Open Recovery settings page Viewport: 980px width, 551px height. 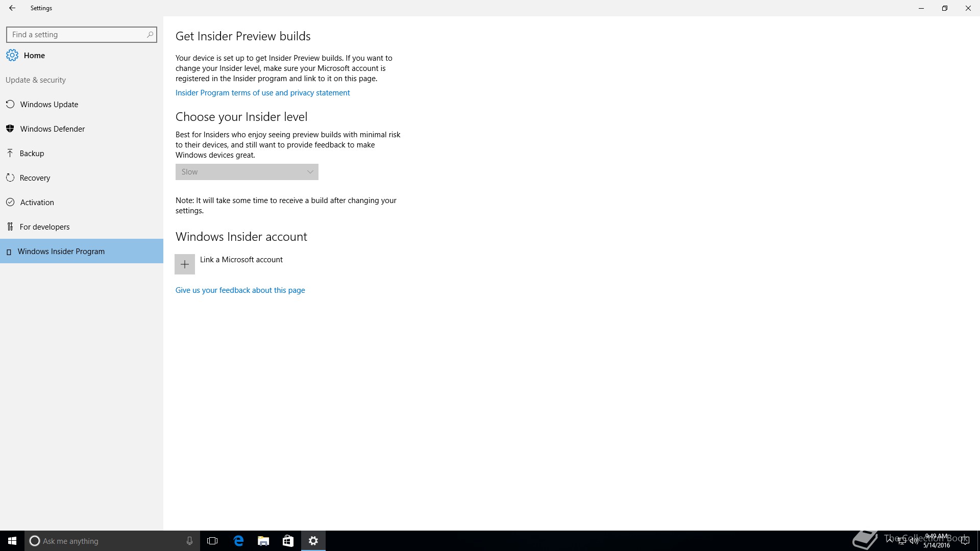(x=35, y=178)
